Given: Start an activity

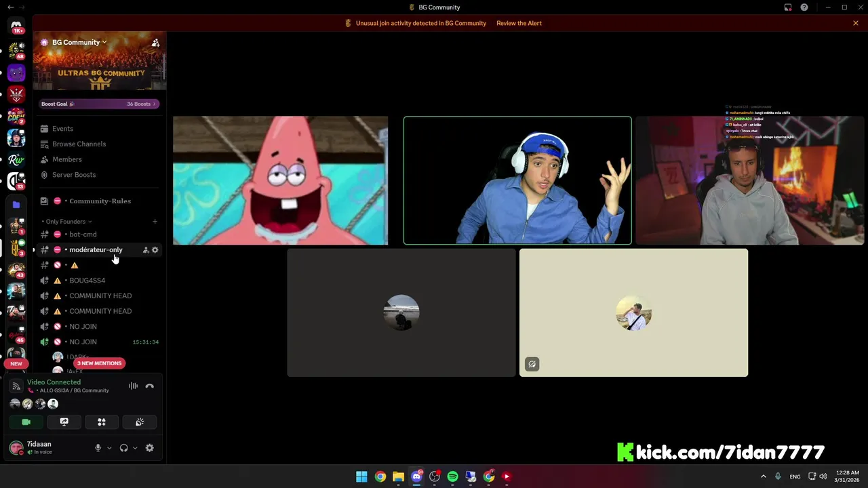Looking at the screenshot, I should pos(102,422).
